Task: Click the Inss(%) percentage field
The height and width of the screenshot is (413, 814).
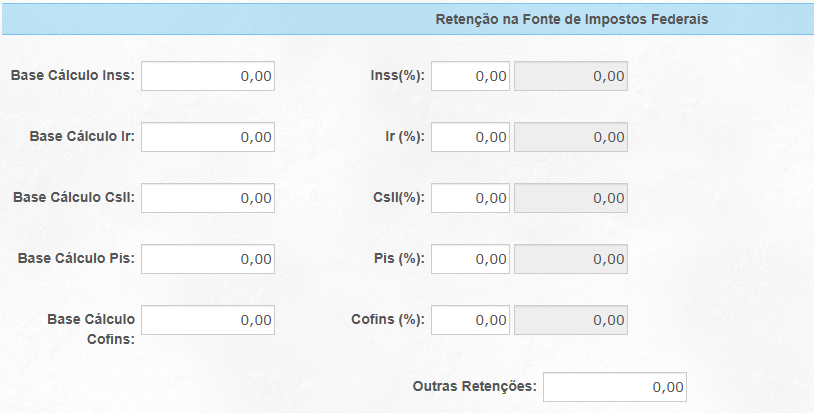Action: click(470, 76)
